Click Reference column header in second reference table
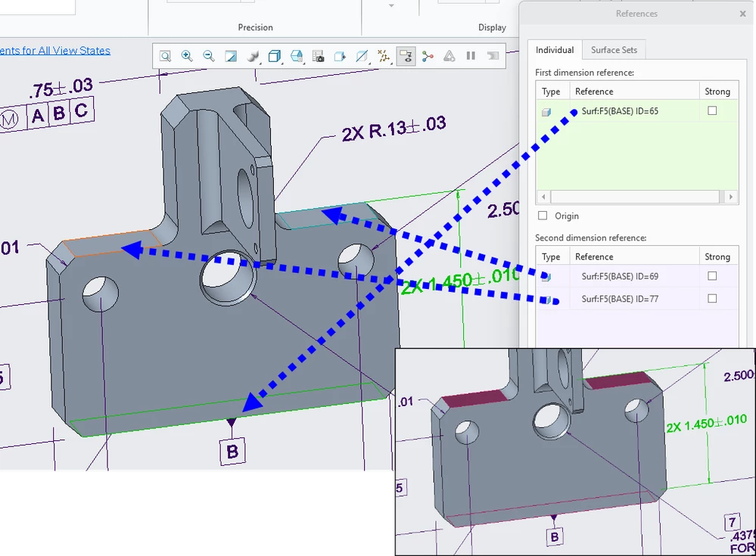Viewport: 756px width, 556px height. (634, 256)
